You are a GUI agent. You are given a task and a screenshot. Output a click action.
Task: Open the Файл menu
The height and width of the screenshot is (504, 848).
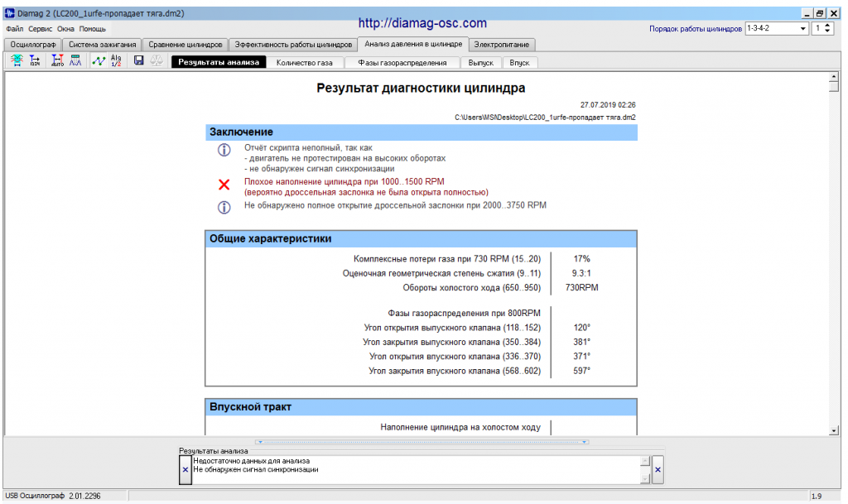[15, 29]
